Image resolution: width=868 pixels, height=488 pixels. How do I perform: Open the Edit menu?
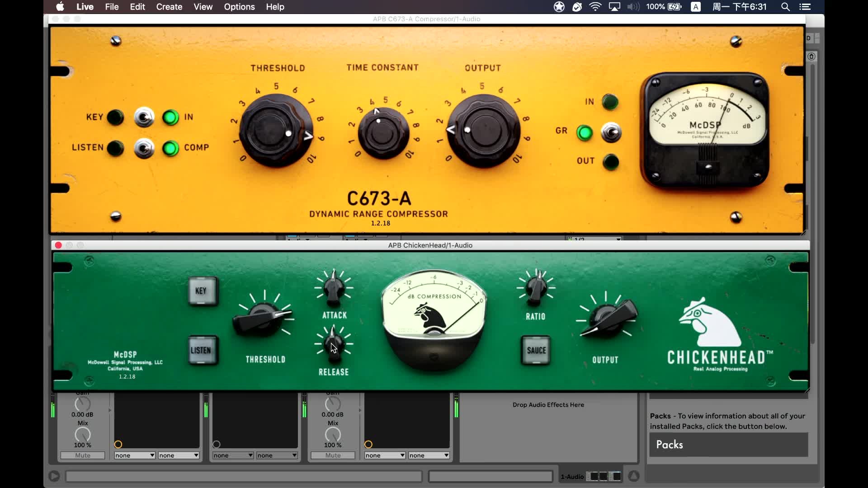(x=137, y=7)
